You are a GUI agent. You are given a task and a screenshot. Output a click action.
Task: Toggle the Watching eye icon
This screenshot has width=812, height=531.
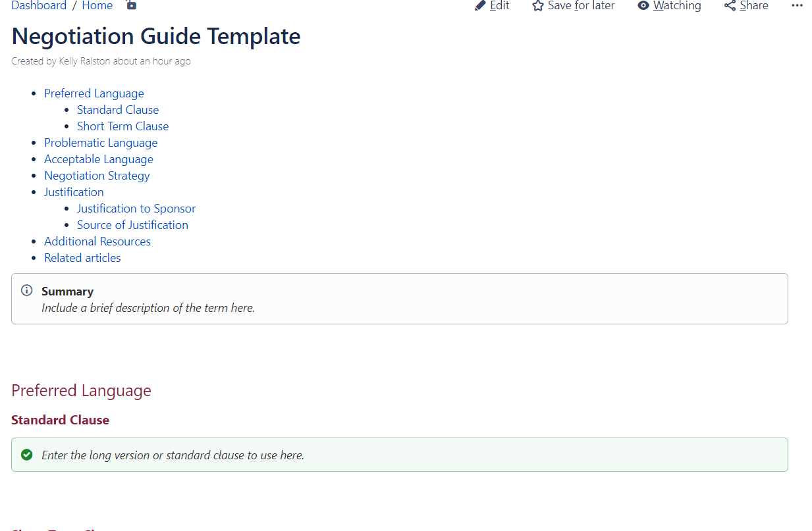(x=643, y=5)
